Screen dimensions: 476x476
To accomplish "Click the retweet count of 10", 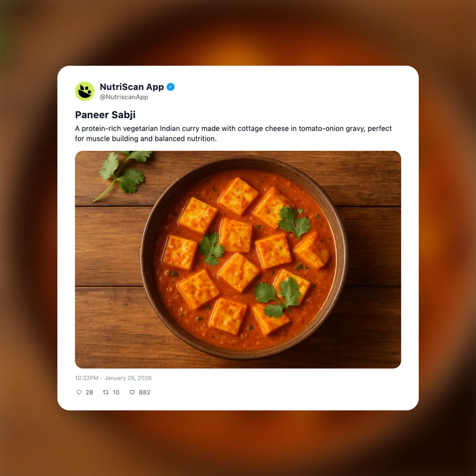I will point(116,392).
